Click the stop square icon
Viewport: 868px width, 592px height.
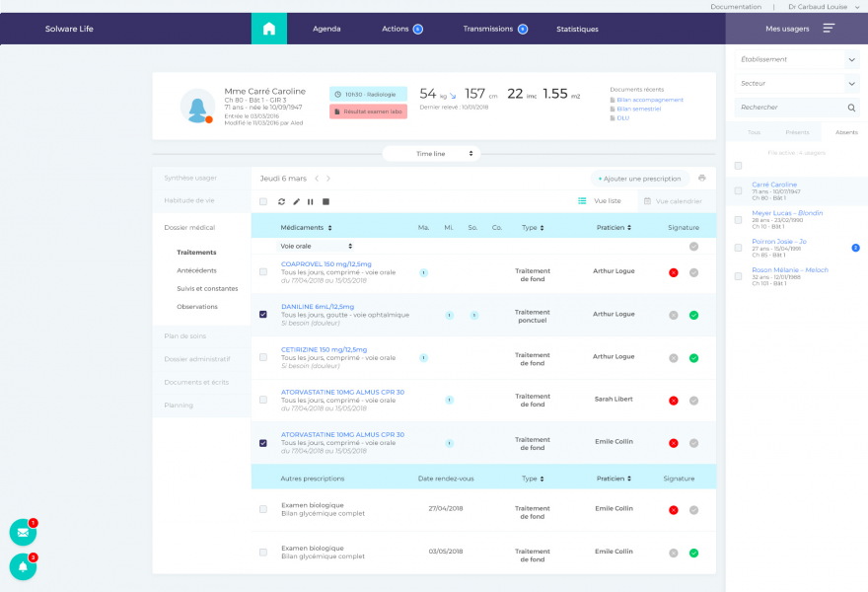click(x=325, y=201)
